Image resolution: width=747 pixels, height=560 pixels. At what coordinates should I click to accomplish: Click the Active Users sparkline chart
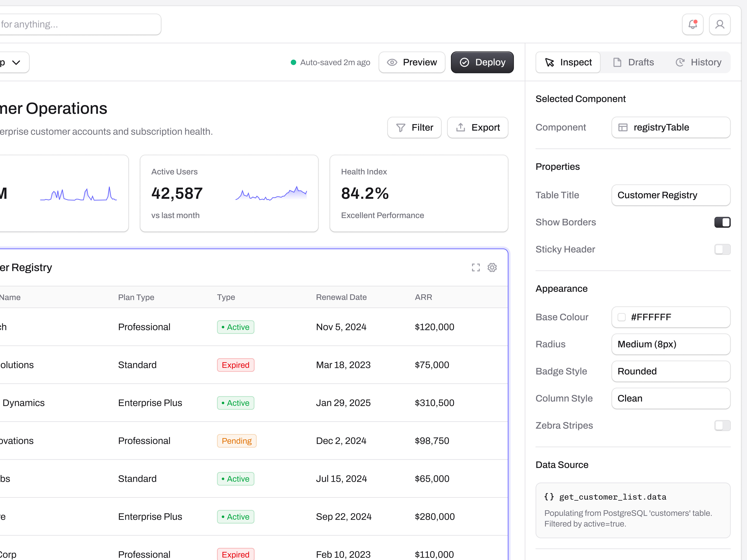[271, 193]
